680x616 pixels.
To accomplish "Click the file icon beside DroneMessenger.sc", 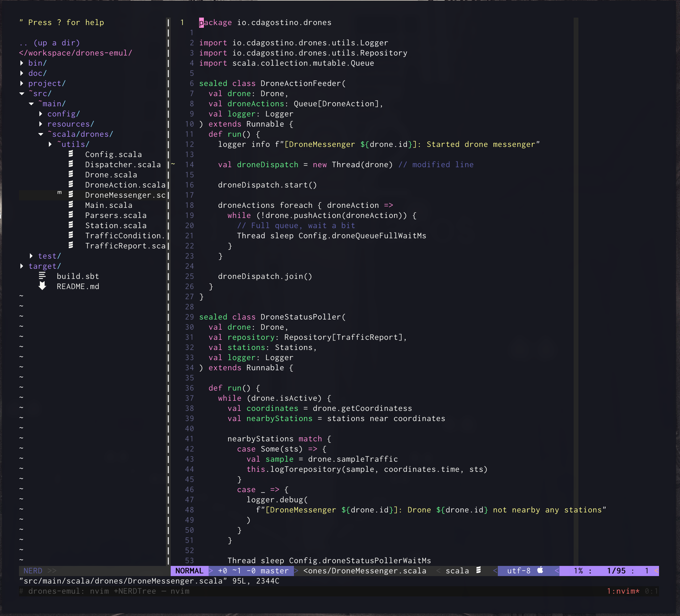I will [71, 195].
